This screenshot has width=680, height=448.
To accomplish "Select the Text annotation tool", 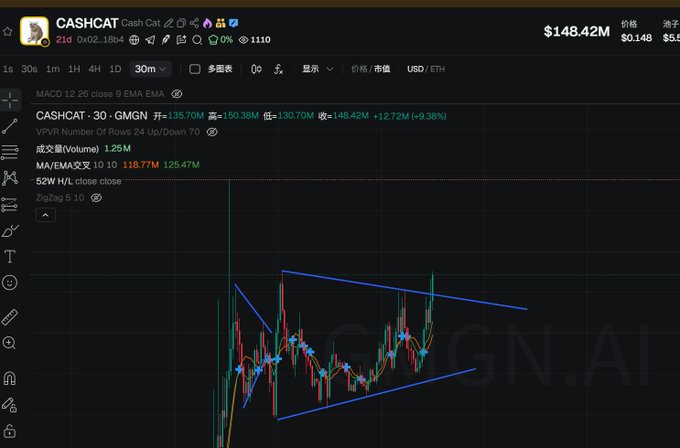I will (x=10, y=256).
